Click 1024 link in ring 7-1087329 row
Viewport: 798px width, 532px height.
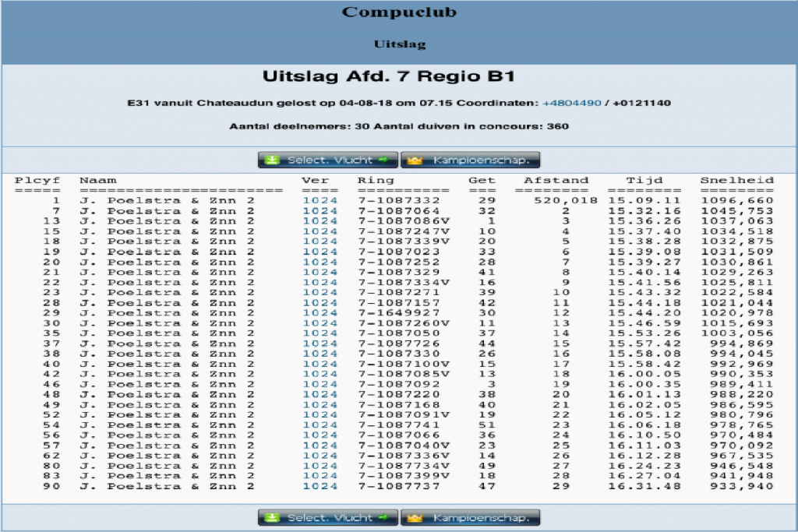[x=320, y=272]
